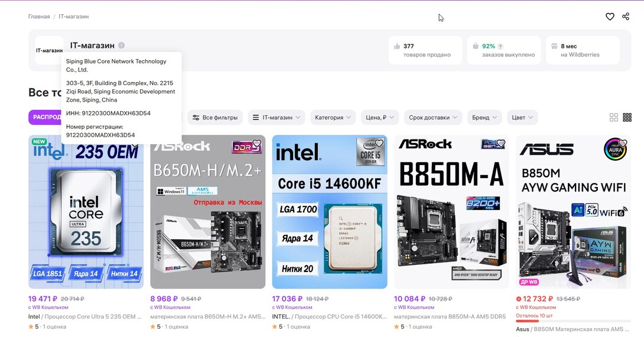The height and width of the screenshot is (337, 644).
Task: Click the share icon at top right
Action: click(x=626, y=17)
